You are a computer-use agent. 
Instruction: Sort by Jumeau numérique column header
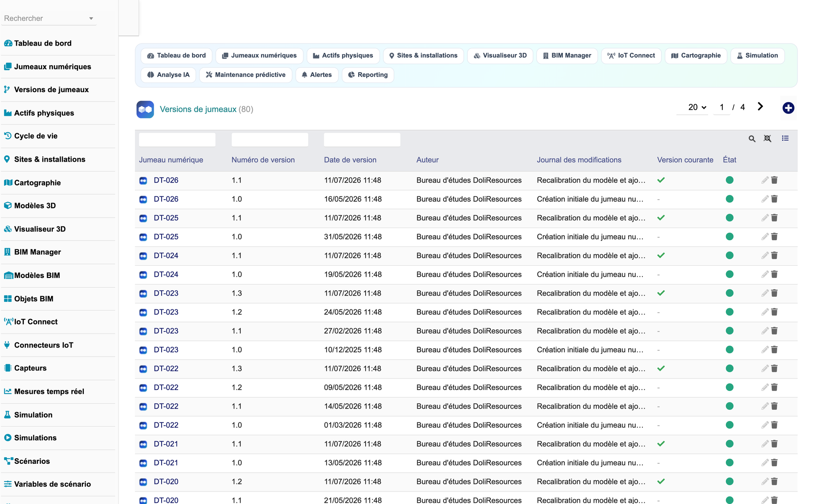point(171,160)
